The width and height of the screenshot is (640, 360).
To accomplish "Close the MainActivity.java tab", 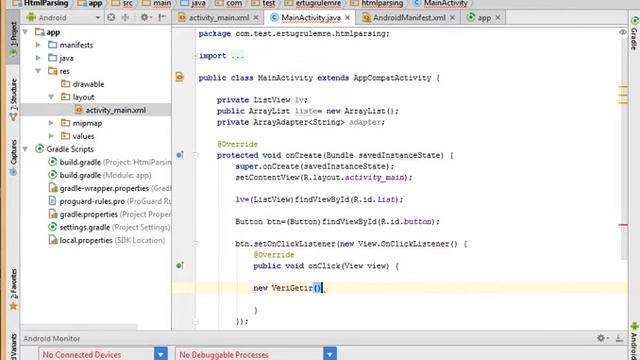I will pos(347,18).
